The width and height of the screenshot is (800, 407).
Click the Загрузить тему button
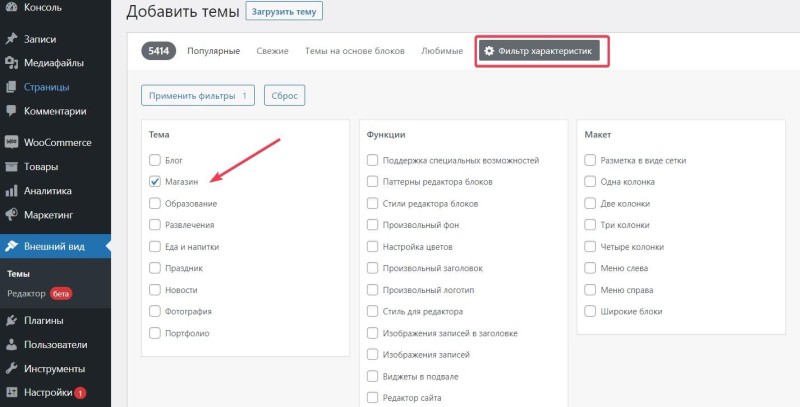284,11
